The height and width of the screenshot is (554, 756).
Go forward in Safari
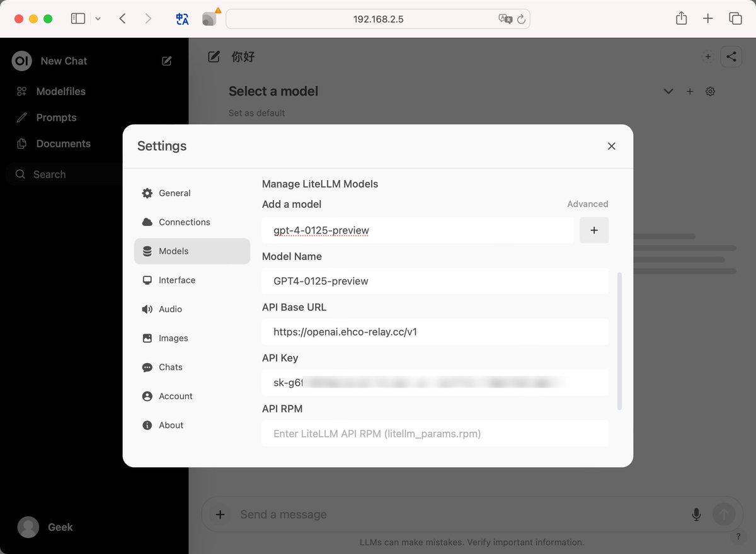coord(148,19)
